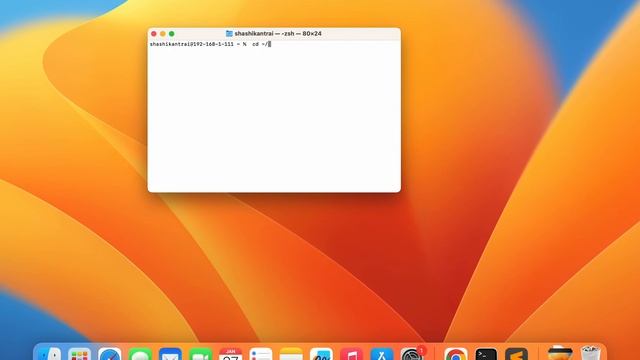Open Calendar in the Dock
The width and height of the screenshot is (640, 360).
[231, 354]
